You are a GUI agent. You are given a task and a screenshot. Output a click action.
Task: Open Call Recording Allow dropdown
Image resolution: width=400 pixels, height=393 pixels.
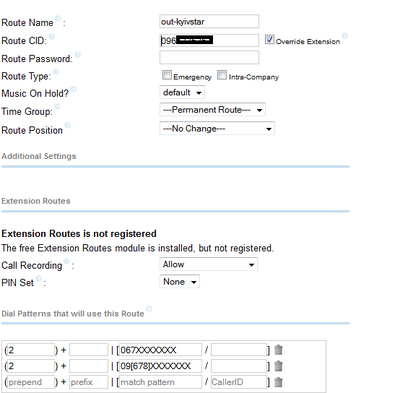click(208, 264)
